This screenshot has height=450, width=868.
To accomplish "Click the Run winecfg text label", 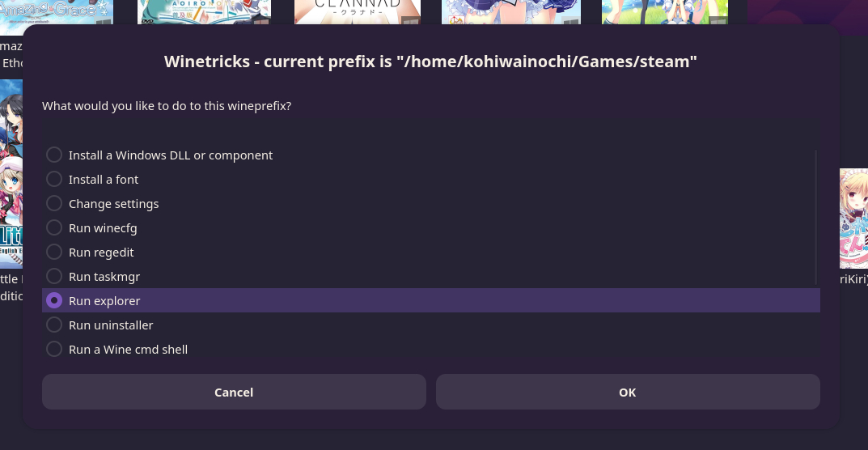I will click(x=102, y=227).
